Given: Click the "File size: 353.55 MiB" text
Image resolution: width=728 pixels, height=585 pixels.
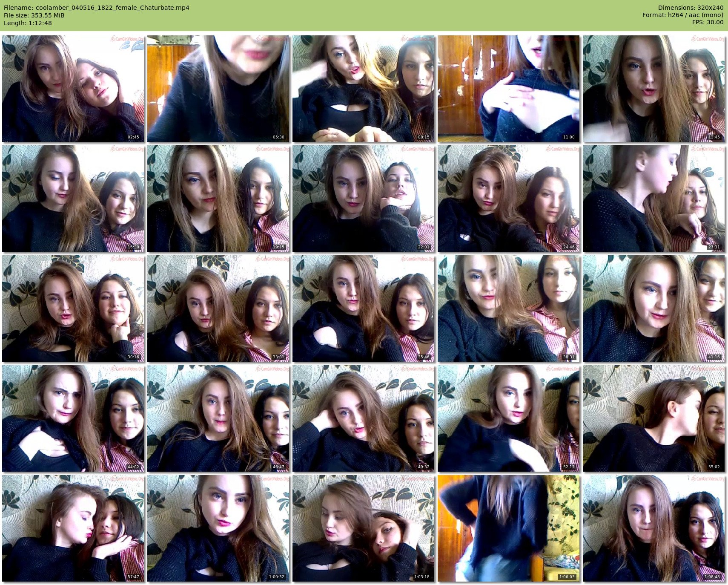Looking at the screenshot, I should tap(34, 15).
